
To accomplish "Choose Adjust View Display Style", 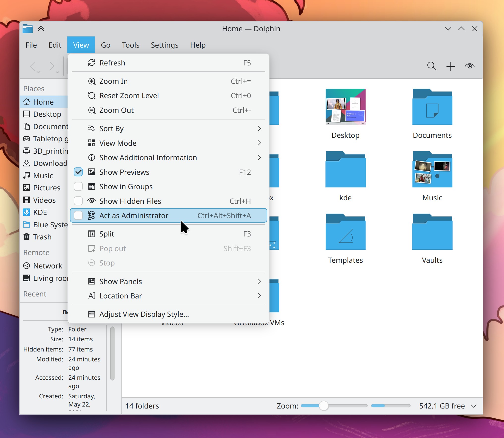I will [144, 314].
